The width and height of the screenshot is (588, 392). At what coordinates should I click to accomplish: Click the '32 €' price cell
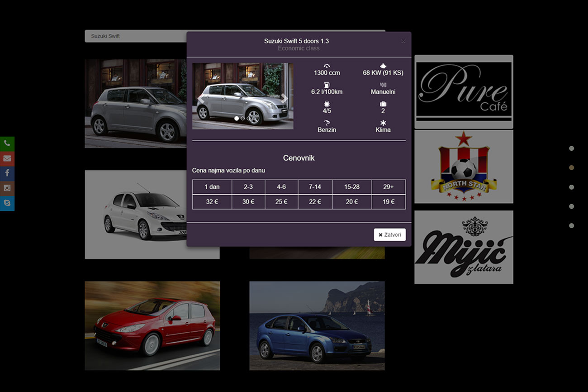click(212, 201)
